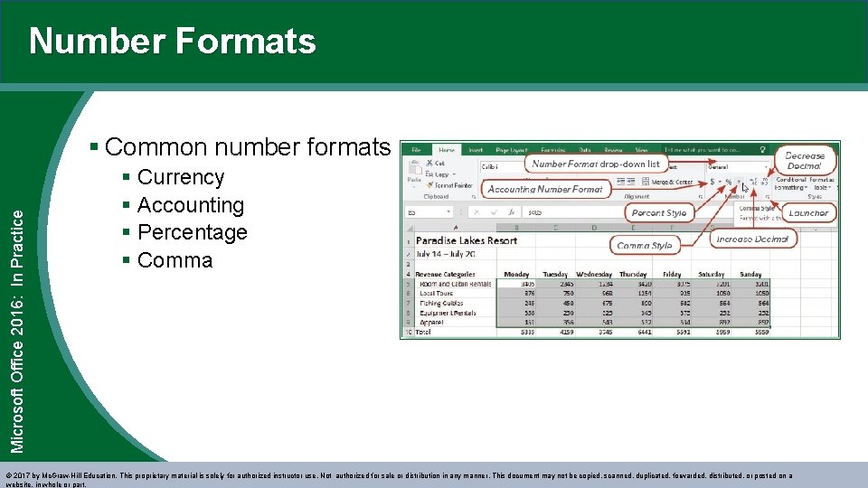Select column B header
Viewport: 868px width, 488px height.
pyautogui.click(x=516, y=228)
